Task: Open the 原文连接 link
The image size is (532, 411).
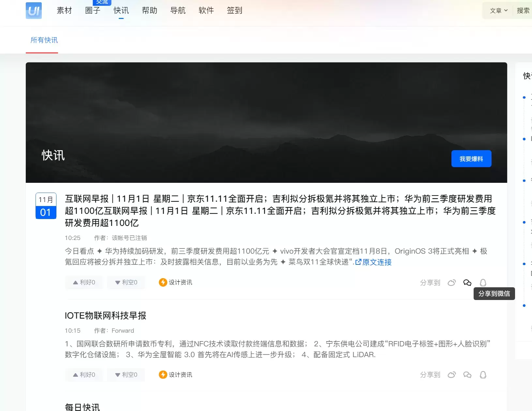Action: pos(373,262)
